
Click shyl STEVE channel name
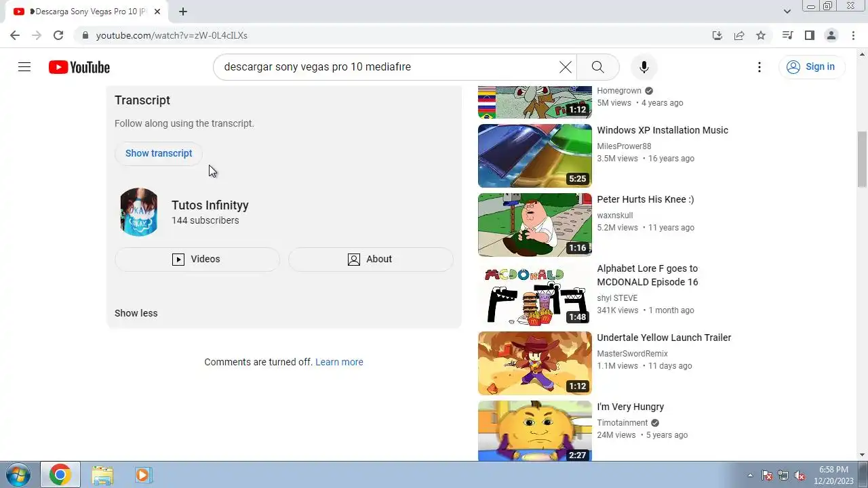[617, 298]
